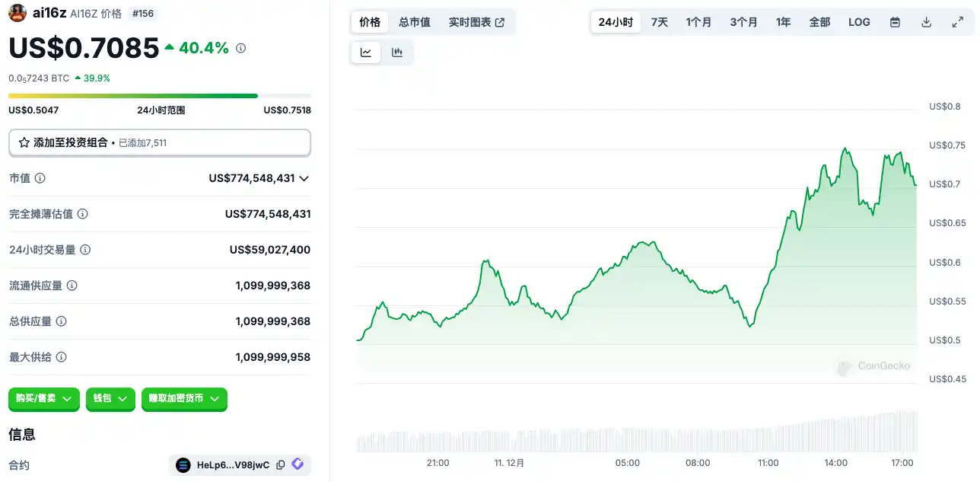Click the 24小时范围 price range bar
Screen dimensions: 980x482
tap(159, 96)
